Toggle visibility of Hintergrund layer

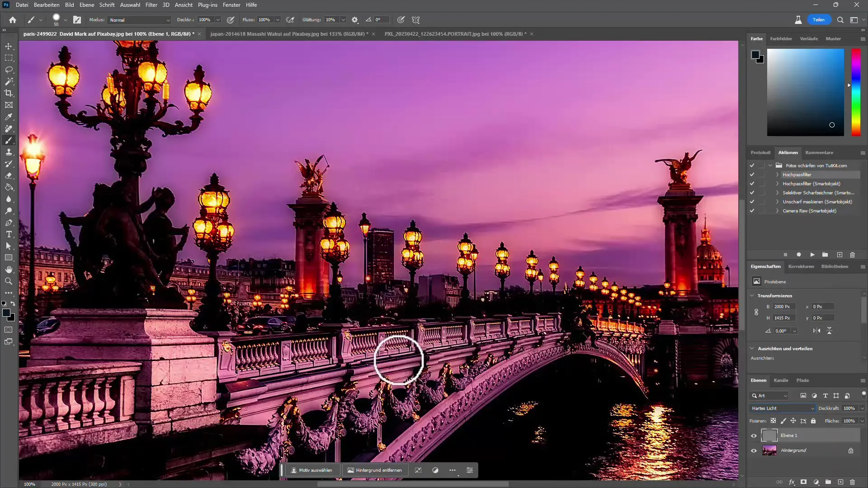(753, 451)
